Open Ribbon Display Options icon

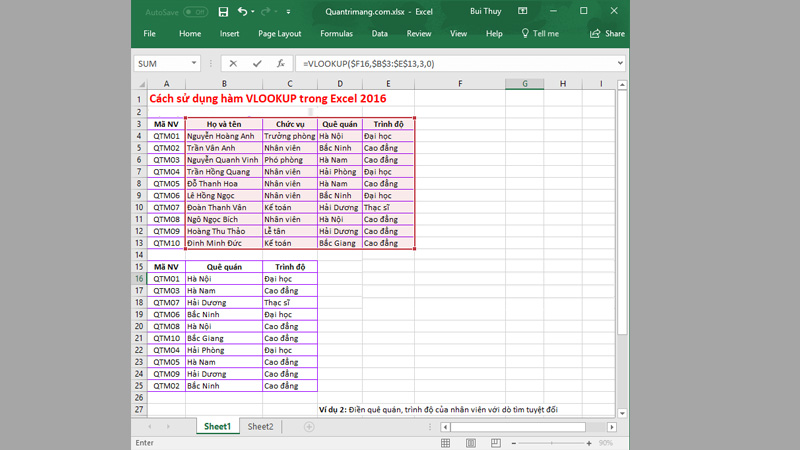coord(522,11)
